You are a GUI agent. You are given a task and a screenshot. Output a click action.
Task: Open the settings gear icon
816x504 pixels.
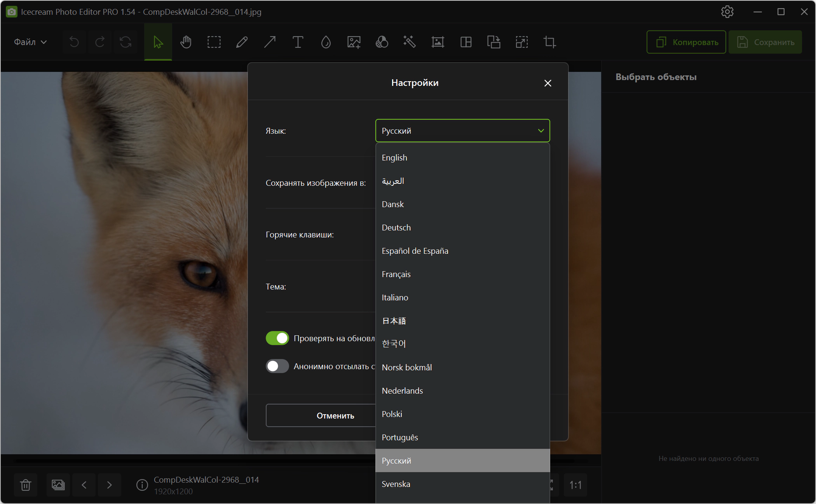[727, 12]
